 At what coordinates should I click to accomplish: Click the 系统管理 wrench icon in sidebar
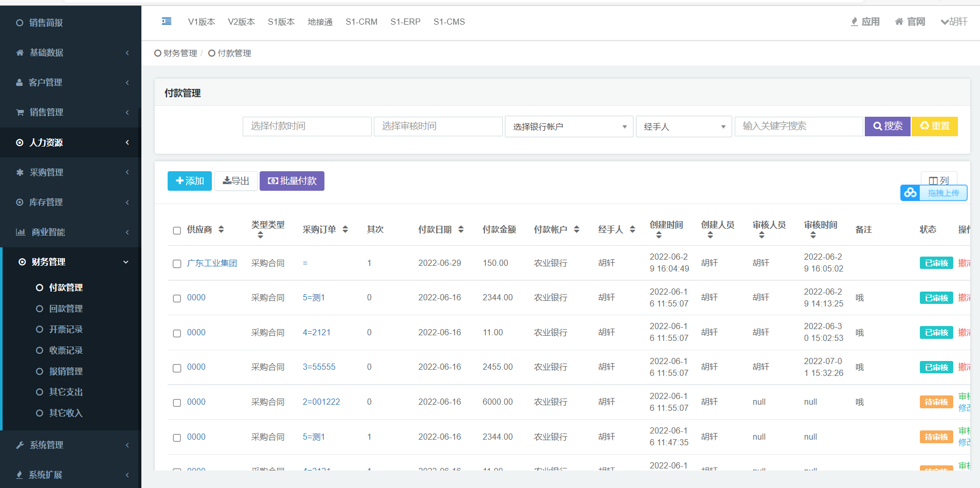tap(20, 445)
